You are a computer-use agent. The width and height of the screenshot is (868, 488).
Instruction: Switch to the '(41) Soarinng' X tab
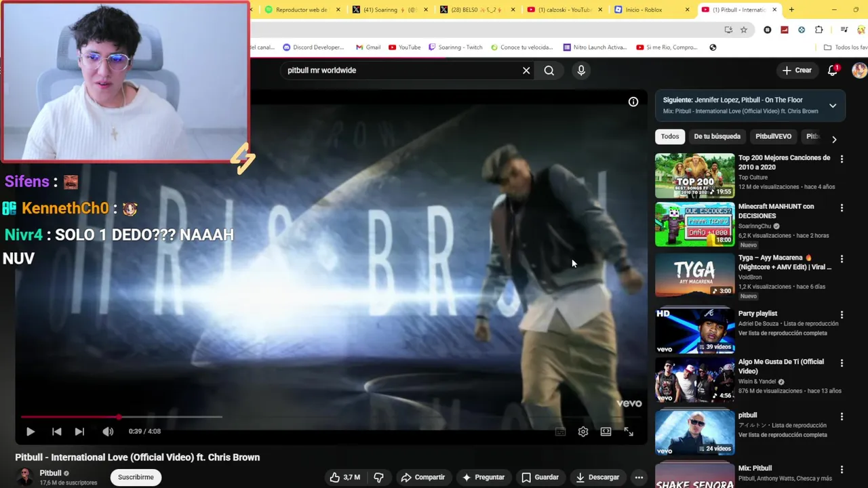389,9
